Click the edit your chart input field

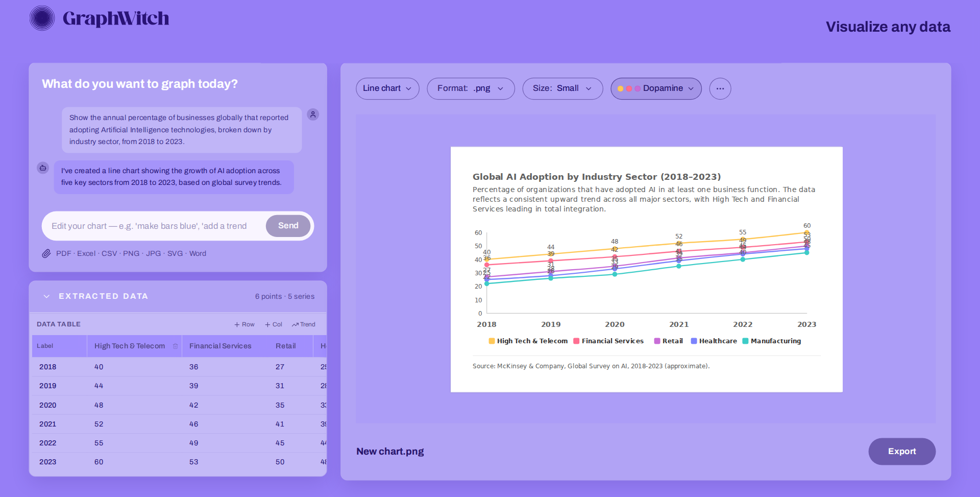[x=154, y=226]
